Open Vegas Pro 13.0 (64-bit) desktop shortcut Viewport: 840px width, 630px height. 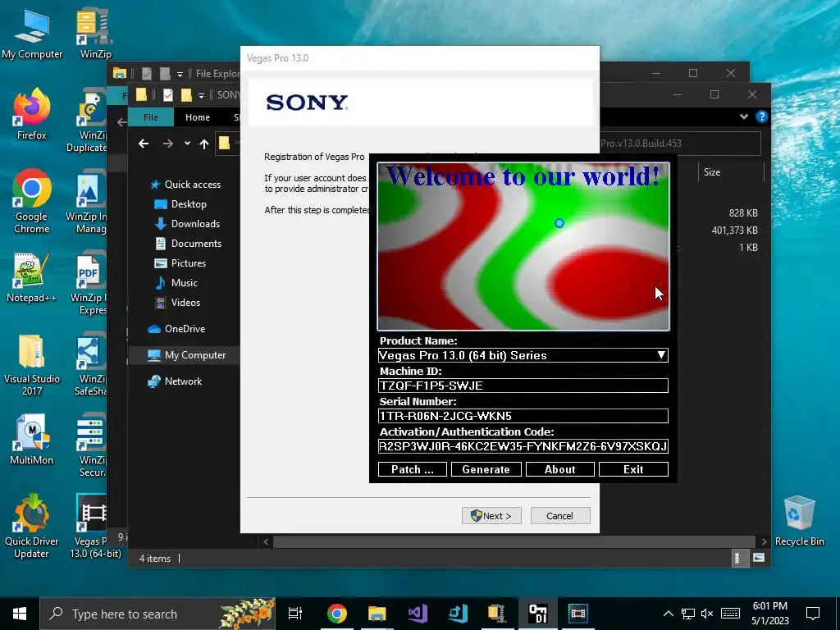point(94,527)
